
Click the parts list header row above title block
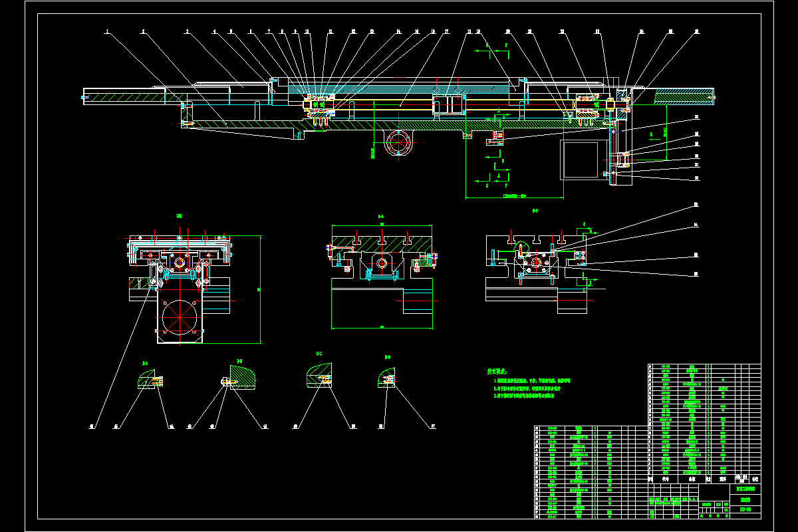point(704,478)
